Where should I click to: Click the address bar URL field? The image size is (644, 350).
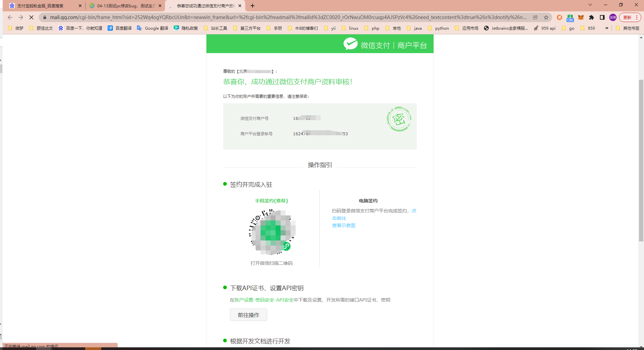pyautogui.click(x=288, y=17)
